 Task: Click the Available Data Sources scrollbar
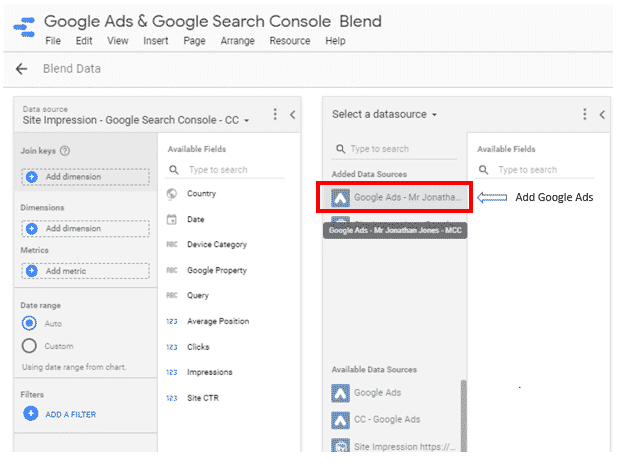coord(464,416)
